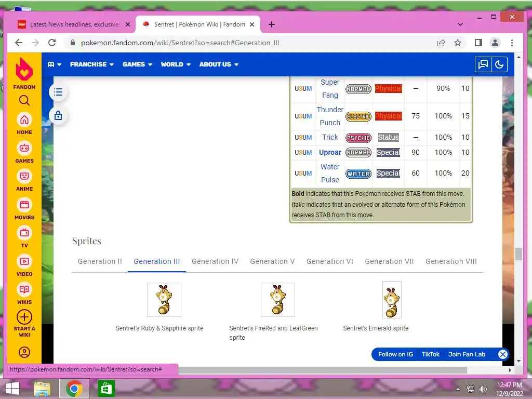Click the Join Fan Lab link

(x=467, y=354)
